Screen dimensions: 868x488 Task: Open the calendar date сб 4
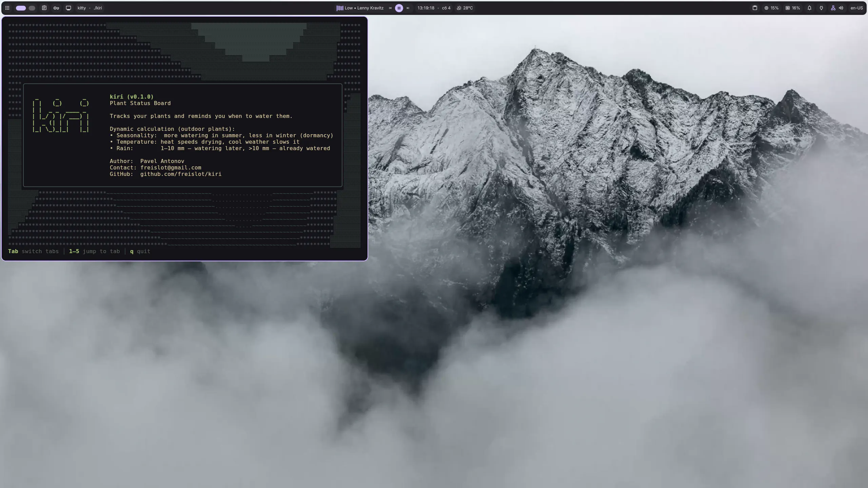point(446,8)
